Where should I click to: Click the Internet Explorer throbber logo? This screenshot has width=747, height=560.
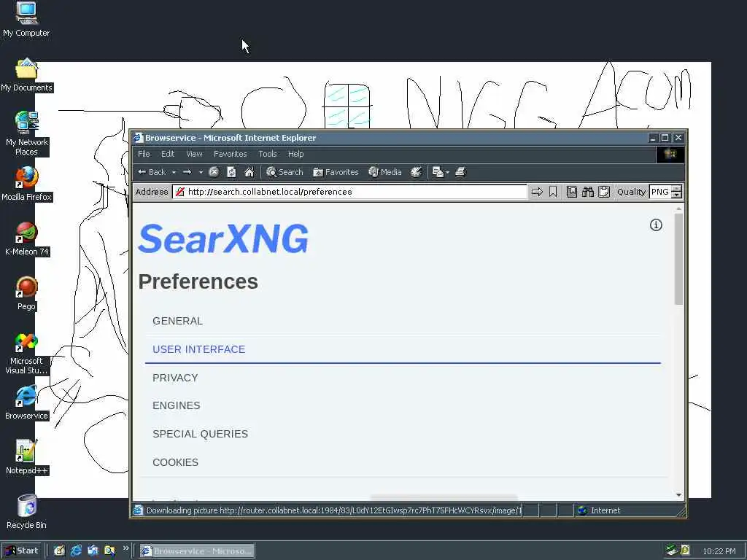[x=670, y=154]
